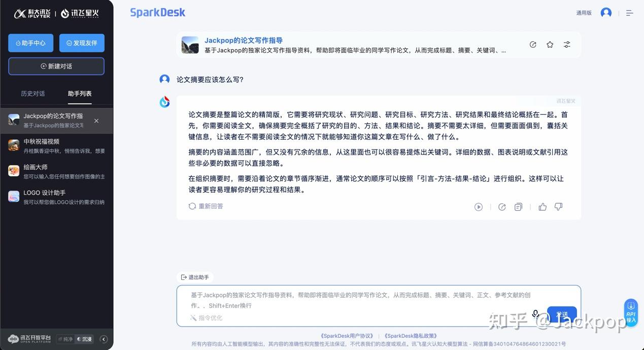Screen dimensions: 644x350
Task: Switch to 历史对话 tab
Action: (33, 93)
